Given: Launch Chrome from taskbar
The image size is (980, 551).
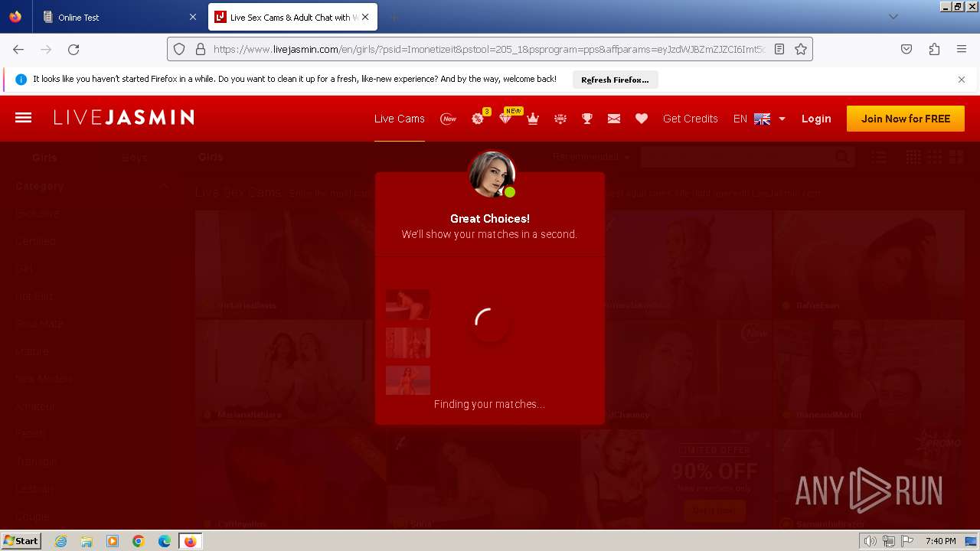Looking at the screenshot, I should point(139,541).
